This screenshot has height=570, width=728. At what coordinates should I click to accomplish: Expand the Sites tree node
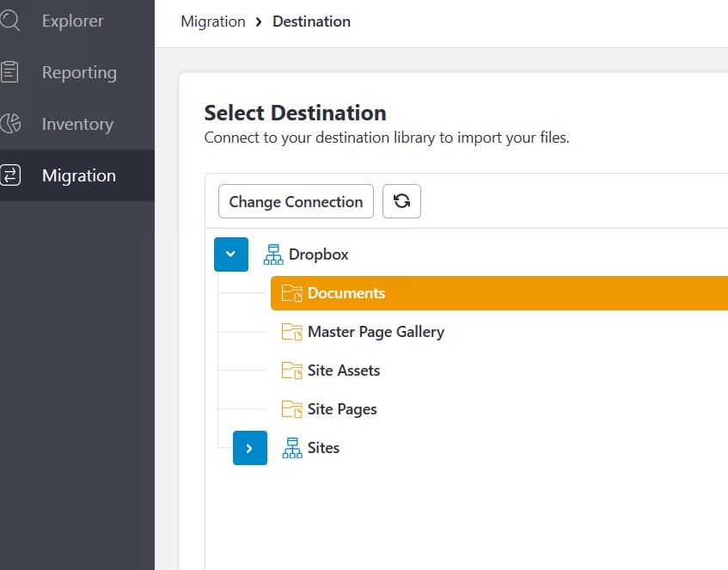pos(250,448)
